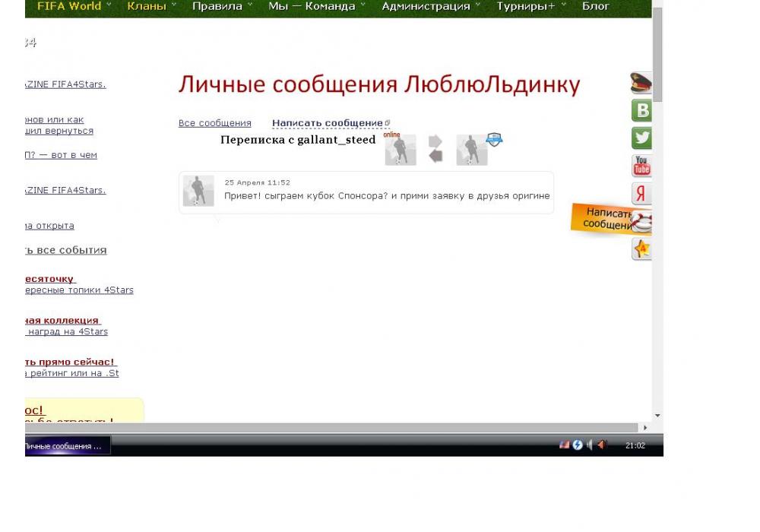
Task: Click the Написать сообщение link
Action: pos(328,123)
